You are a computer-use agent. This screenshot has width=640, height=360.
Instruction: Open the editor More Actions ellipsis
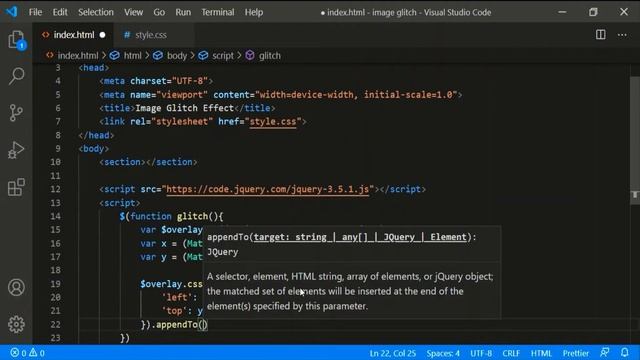pos(622,35)
